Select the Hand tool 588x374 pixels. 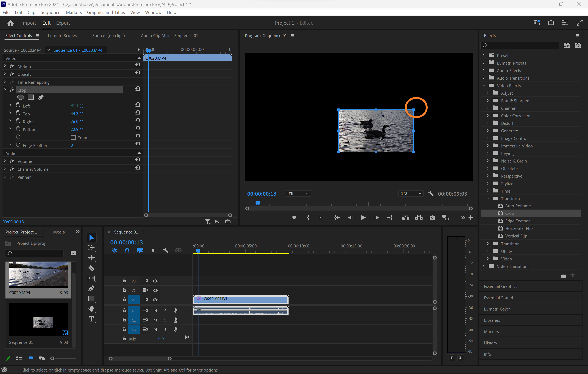(x=91, y=309)
